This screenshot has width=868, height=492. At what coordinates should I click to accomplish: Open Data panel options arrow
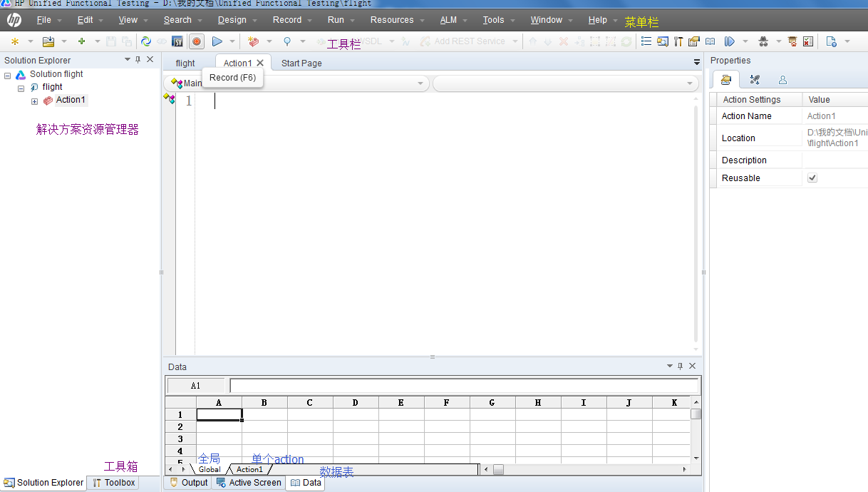(x=670, y=367)
